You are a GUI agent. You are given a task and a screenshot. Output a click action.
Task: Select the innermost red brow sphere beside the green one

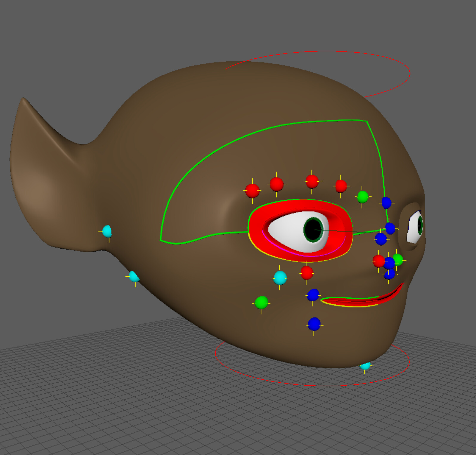click(x=341, y=186)
